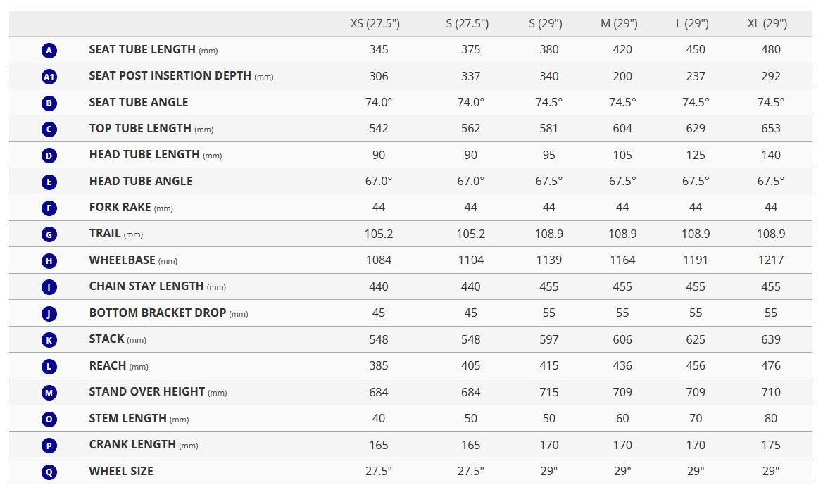Click the G badge next to Trail

coord(49,234)
